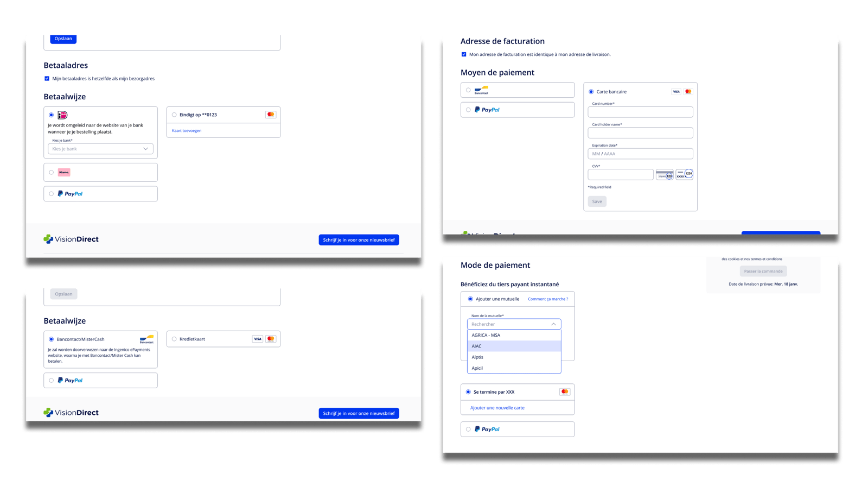Image resolution: width=868 pixels, height=486 pixels.
Task: Toggle the Mon adresse de facturation checkbox
Action: (x=464, y=54)
